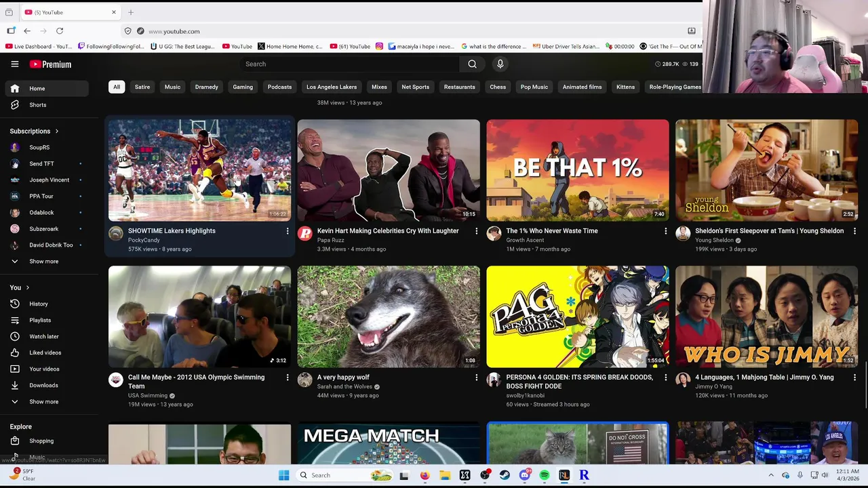Image resolution: width=868 pixels, height=488 pixels.
Task: Open the Kevin Hart video title
Action: click(388, 231)
